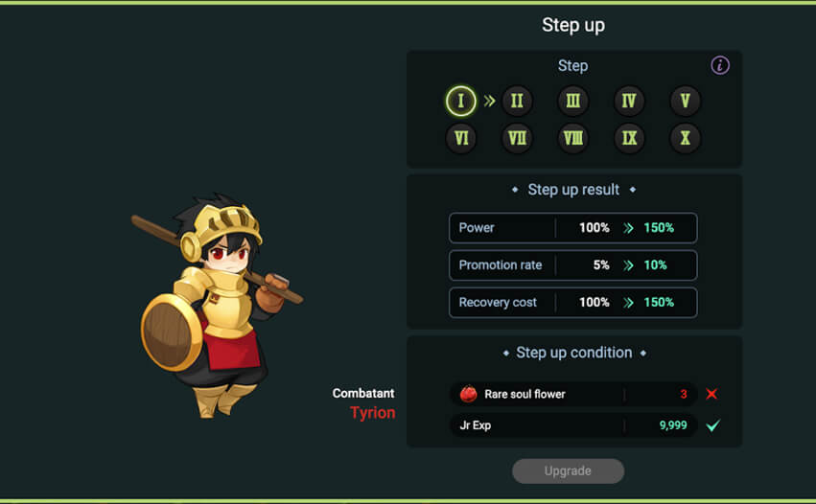
Task: Select step VII circle
Action: (517, 138)
